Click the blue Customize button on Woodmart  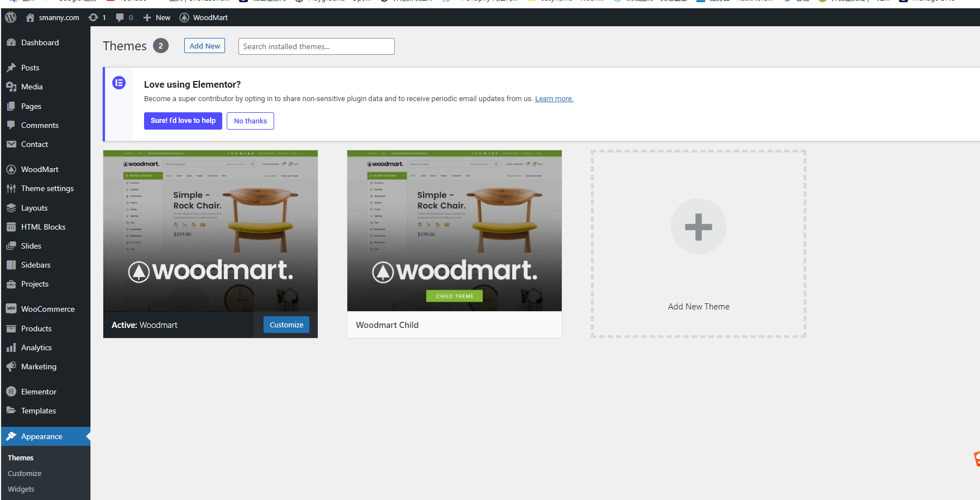(x=286, y=325)
